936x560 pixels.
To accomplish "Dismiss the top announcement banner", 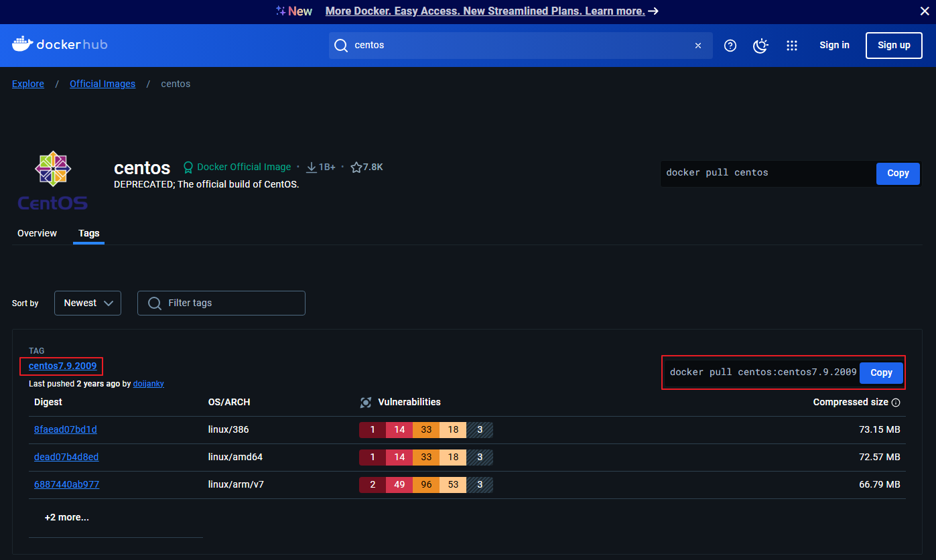I will click(x=923, y=11).
